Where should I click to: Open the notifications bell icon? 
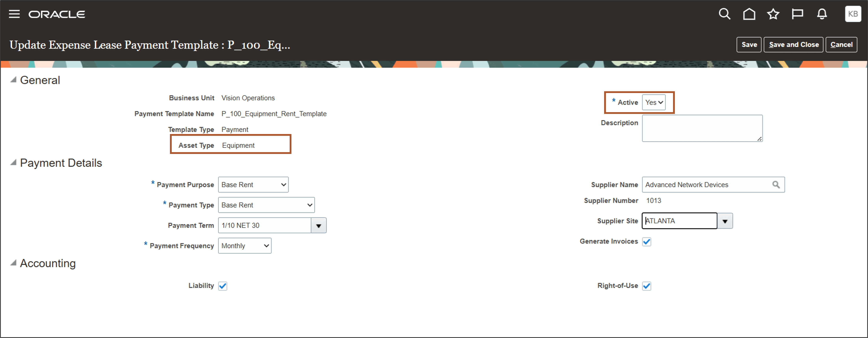pos(822,14)
